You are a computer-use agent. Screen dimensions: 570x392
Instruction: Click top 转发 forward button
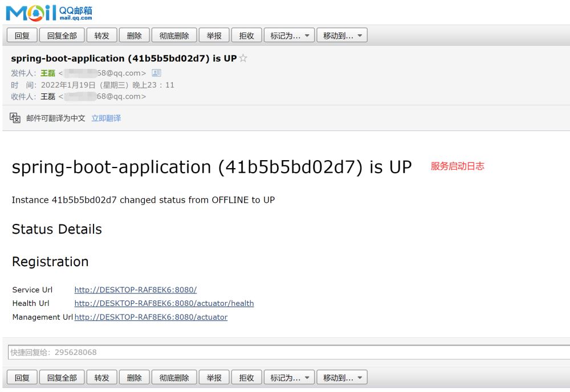pos(102,35)
